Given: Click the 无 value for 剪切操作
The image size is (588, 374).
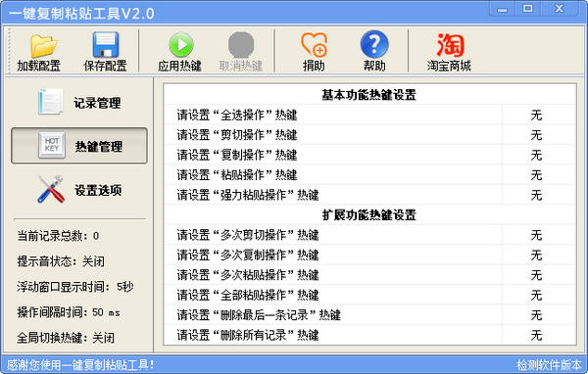Looking at the screenshot, I should (537, 135).
